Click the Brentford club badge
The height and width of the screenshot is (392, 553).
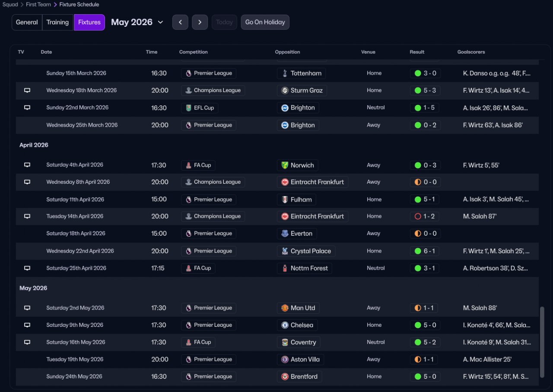(285, 376)
